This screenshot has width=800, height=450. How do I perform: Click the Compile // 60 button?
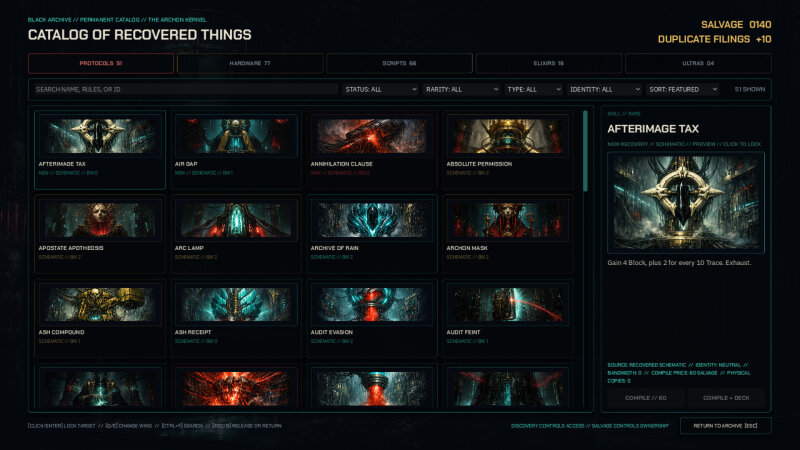click(646, 398)
